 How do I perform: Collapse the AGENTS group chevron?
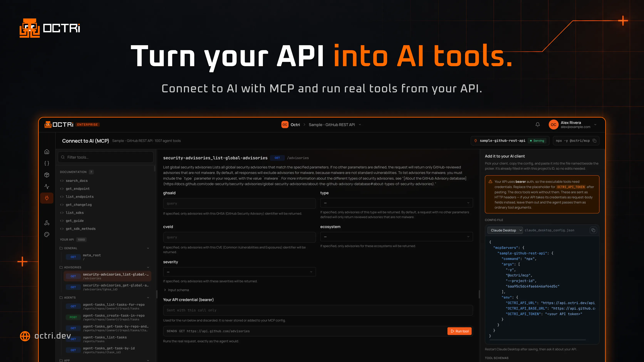point(148,298)
